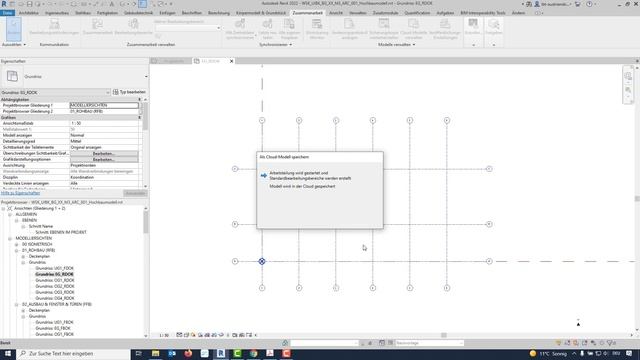640x360 pixels.
Task: Switch to the Ingenieurbau ribbon tab
Action: tap(57, 13)
